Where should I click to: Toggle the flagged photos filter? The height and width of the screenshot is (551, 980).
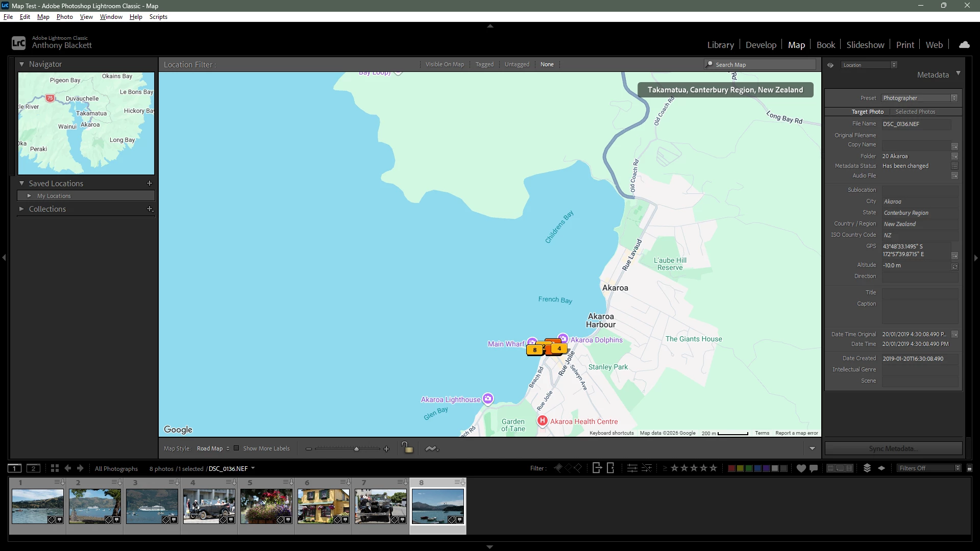(558, 468)
